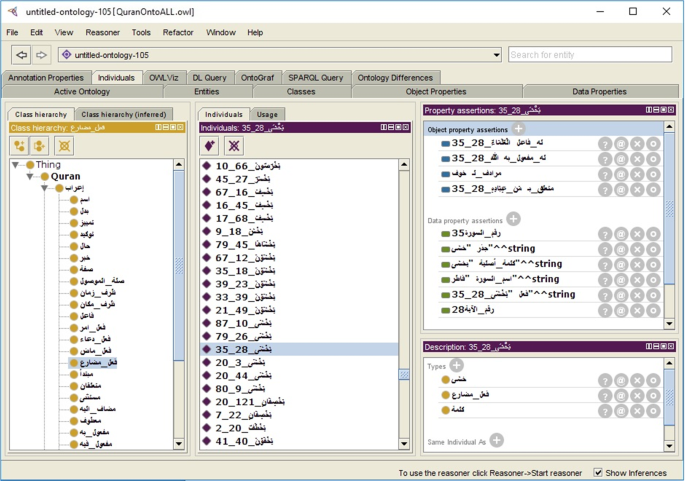Click the add subclass icon in Class hierarchy

19,146
